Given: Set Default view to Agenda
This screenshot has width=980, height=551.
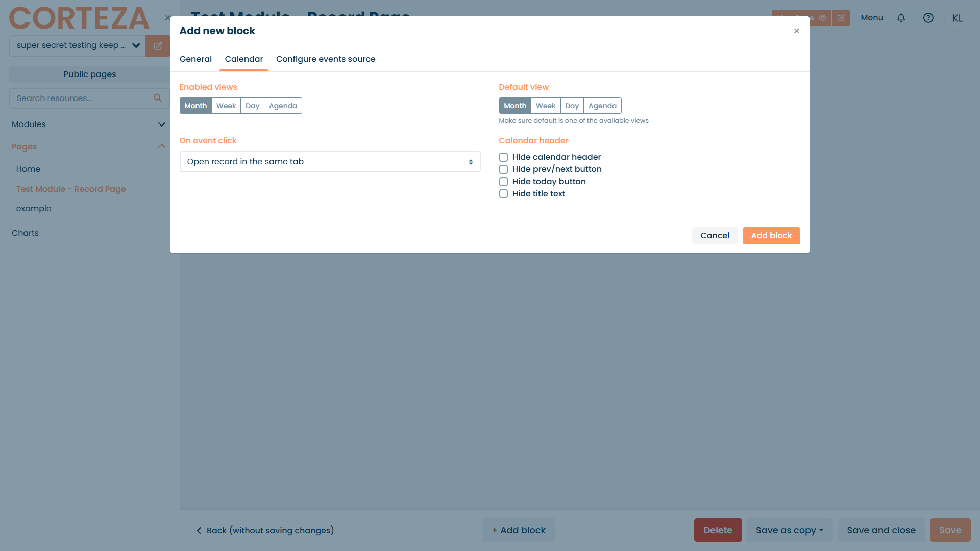Looking at the screenshot, I should click(x=602, y=106).
